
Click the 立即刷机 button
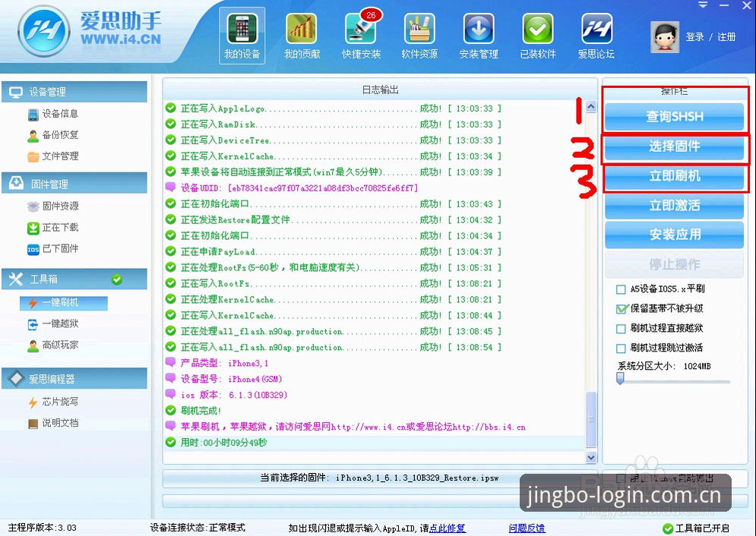point(674,176)
